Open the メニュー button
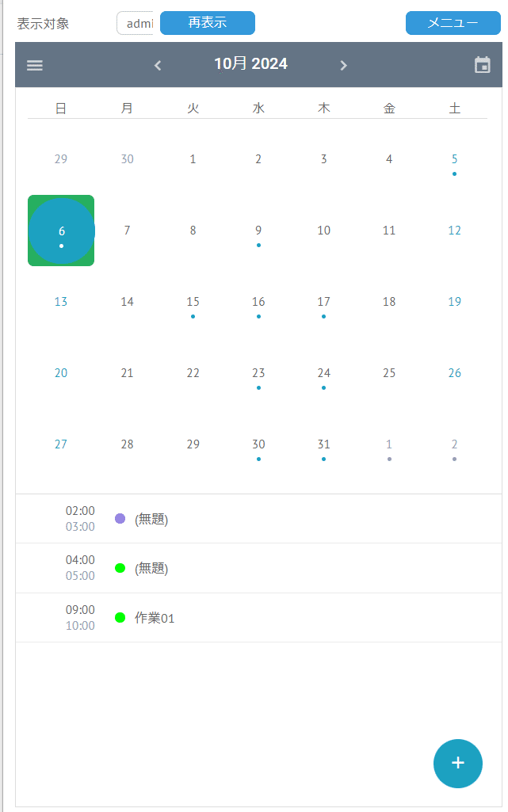The width and height of the screenshot is (508, 812). (x=453, y=23)
